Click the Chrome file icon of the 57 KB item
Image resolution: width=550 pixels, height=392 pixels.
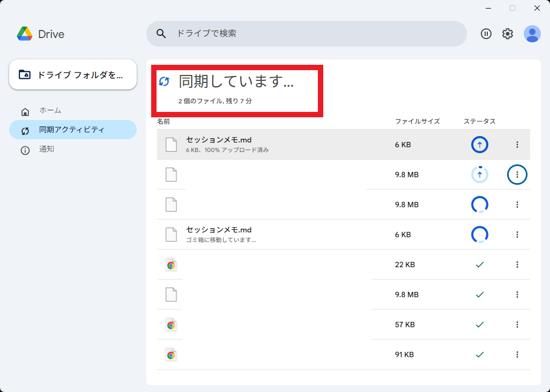pyautogui.click(x=170, y=324)
